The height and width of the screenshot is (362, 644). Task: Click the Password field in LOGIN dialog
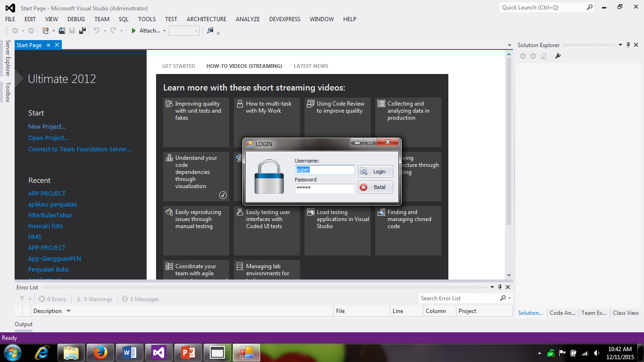pyautogui.click(x=325, y=188)
